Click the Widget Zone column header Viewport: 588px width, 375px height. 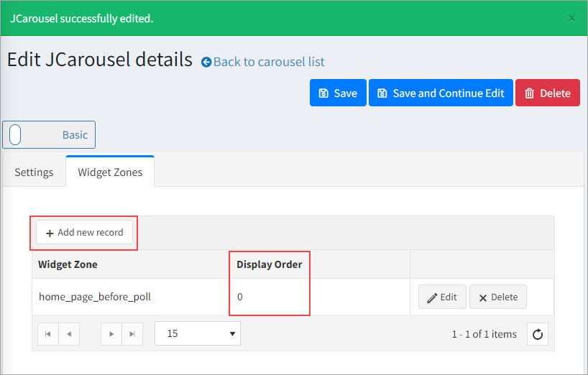pyautogui.click(x=68, y=264)
